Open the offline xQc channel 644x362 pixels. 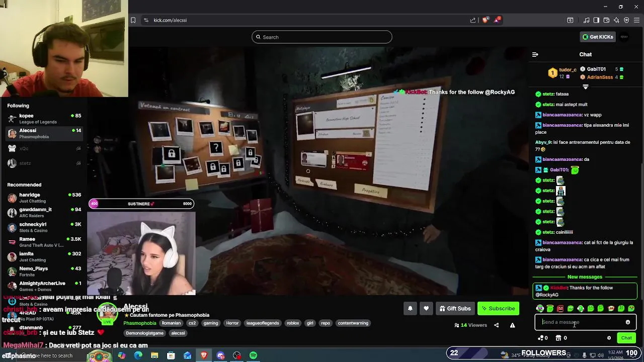tap(44, 148)
